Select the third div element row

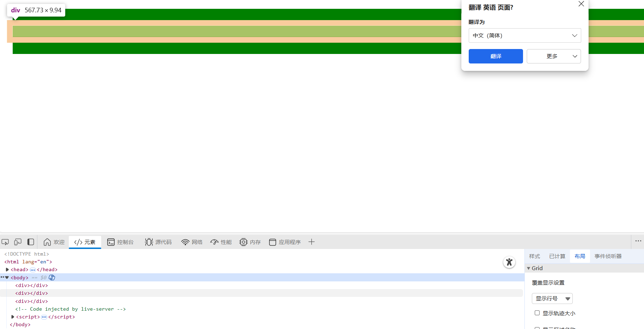[262, 301]
